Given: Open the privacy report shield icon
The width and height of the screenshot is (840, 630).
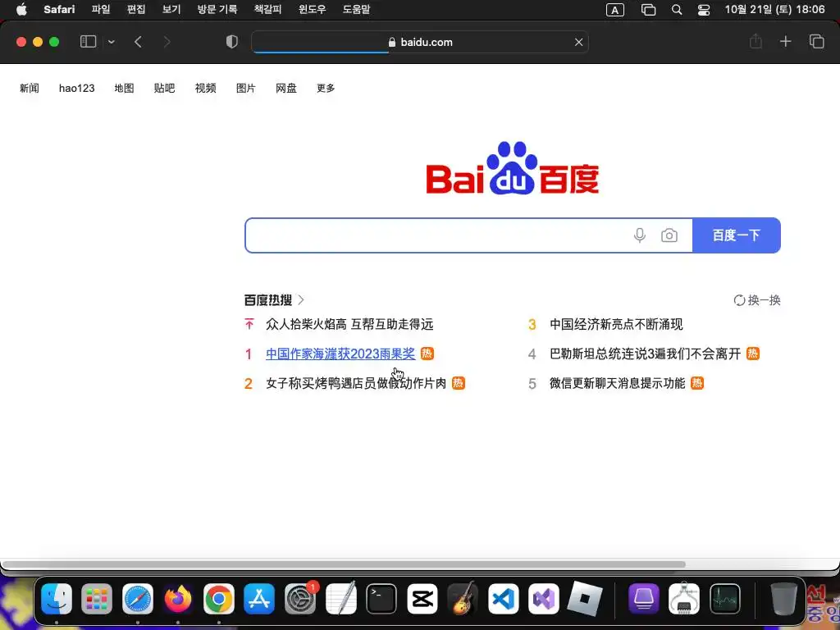Looking at the screenshot, I should click(231, 42).
